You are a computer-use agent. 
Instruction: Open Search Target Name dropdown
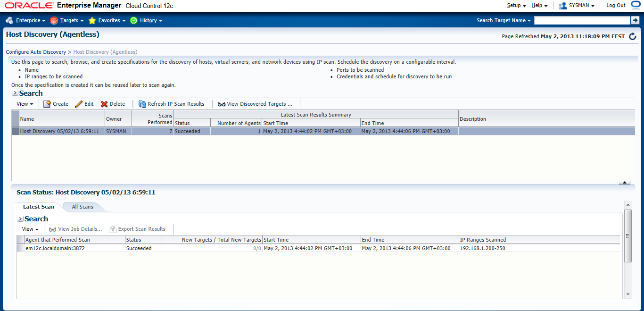(x=504, y=21)
